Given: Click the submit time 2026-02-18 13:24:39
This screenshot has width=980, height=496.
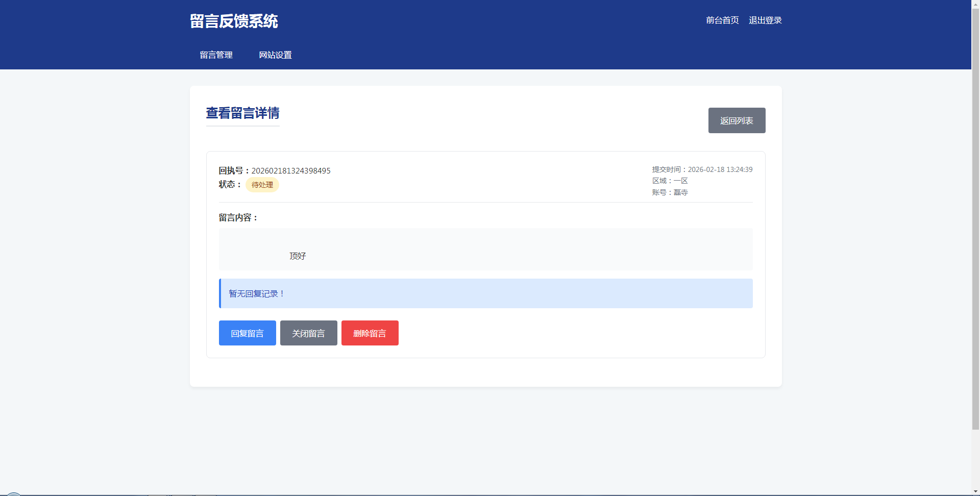Looking at the screenshot, I should [x=720, y=169].
